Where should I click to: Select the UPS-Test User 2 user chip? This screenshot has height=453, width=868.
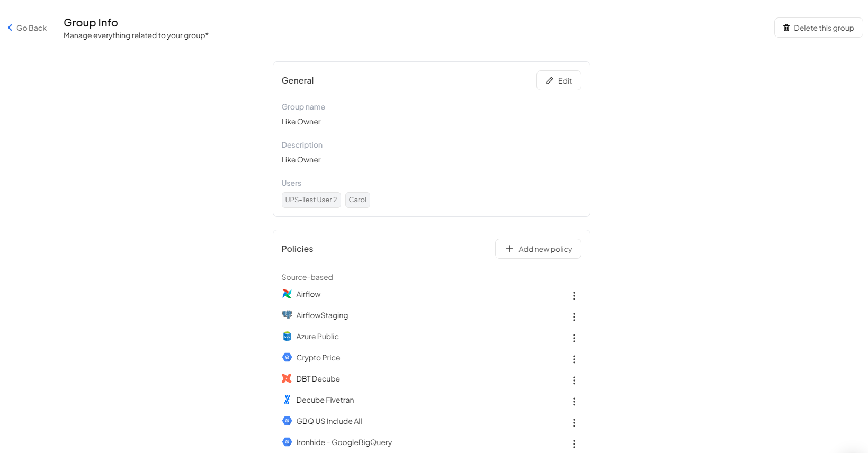pyautogui.click(x=311, y=200)
